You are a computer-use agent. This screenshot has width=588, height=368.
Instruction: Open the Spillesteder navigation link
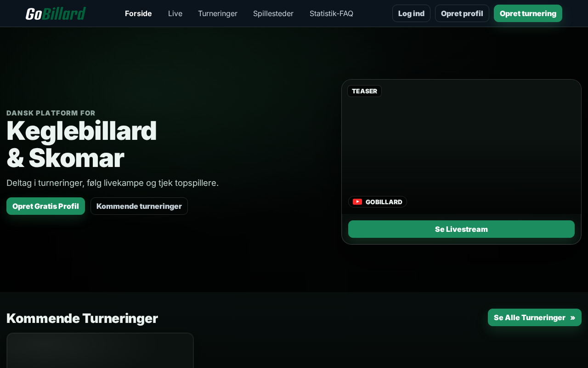click(x=273, y=13)
